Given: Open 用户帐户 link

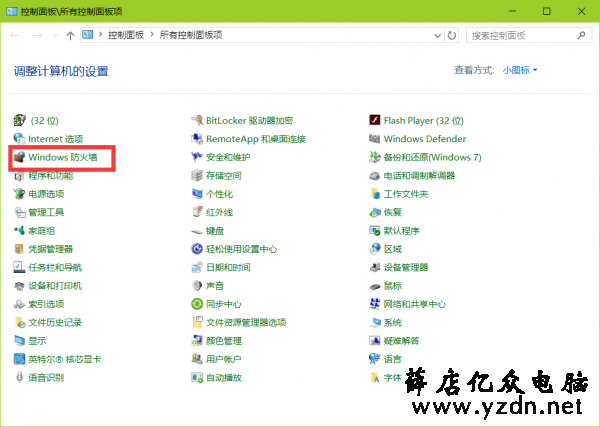Looking at the screenshot, I should pyautogui.click(x=224, y=359).
